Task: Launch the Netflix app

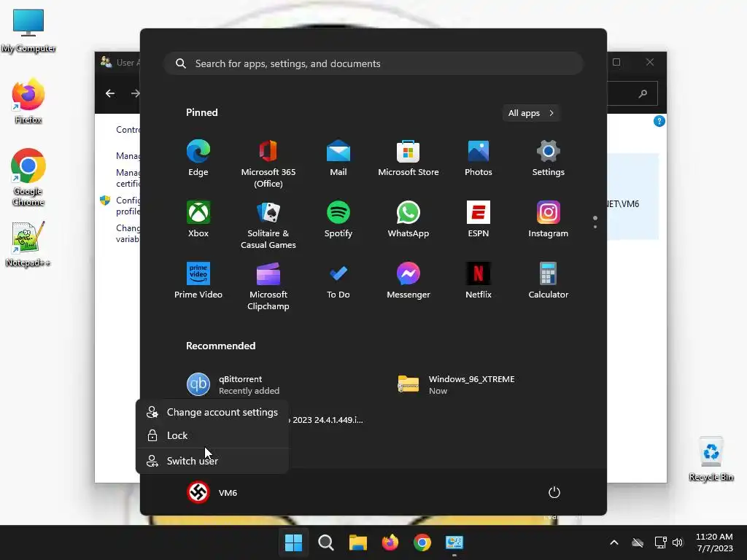Action: pyautogui.click(x=479, y=281)
